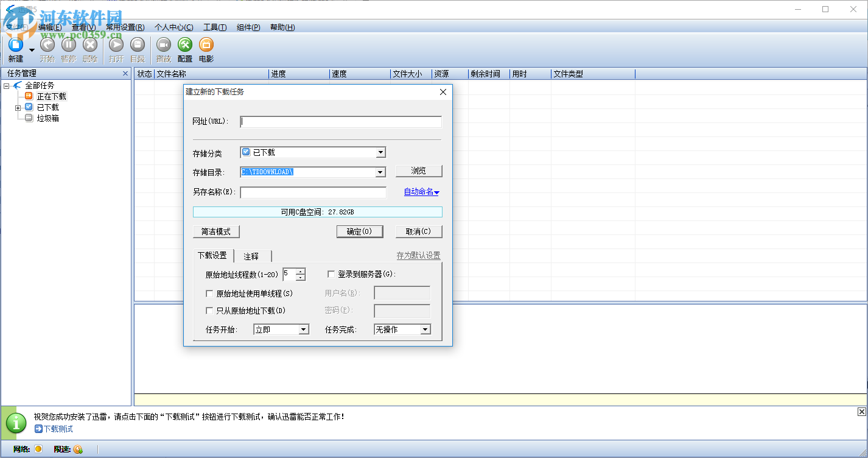868x458 pixels.
Task: Open the 配置 configuration toolbar icon
Action: (x=185, y=44)
